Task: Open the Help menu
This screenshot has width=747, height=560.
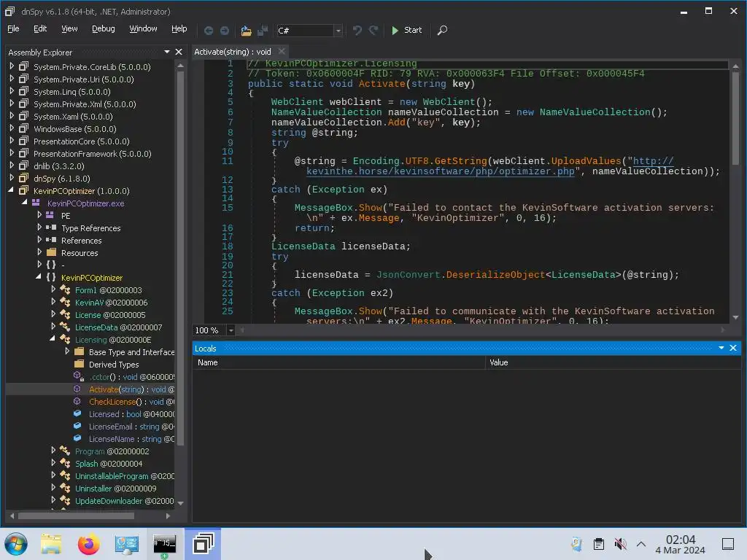Action: 179,28
